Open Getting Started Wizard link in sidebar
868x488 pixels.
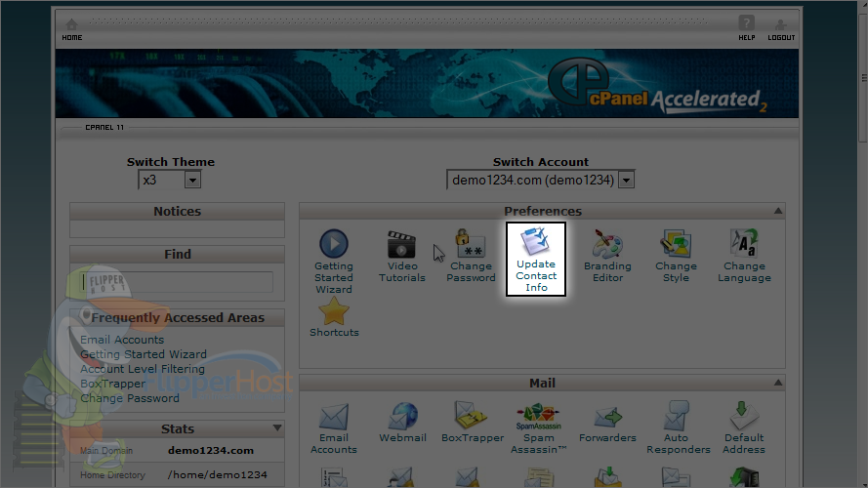pos(144,354)
